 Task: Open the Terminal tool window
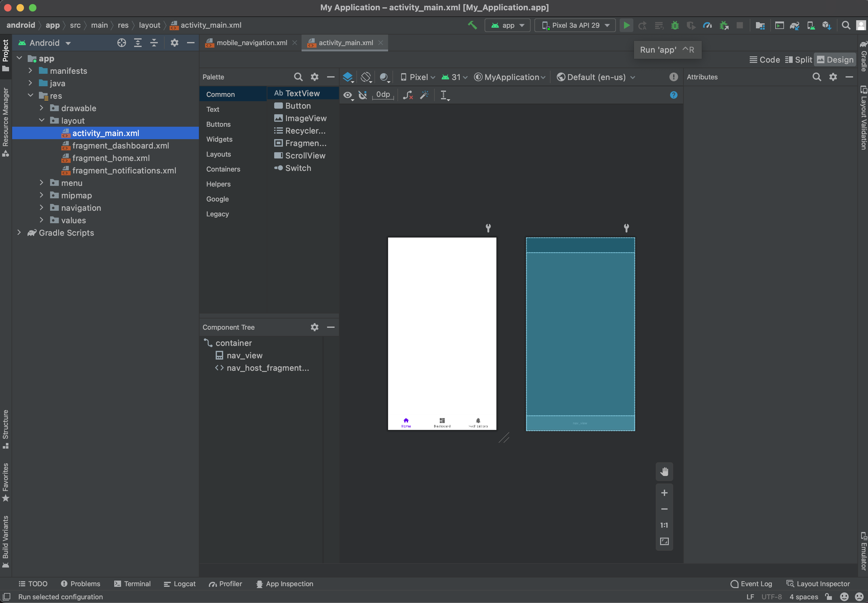(133, 584)
